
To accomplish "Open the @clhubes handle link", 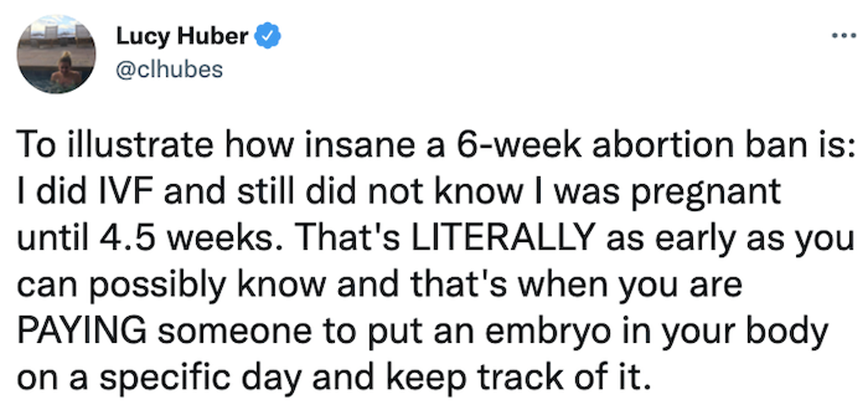I will [169, 70].
